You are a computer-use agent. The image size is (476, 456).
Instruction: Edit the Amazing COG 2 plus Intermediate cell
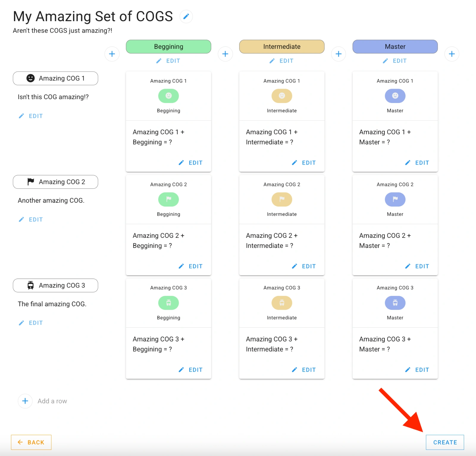click(x=304, y=266)
